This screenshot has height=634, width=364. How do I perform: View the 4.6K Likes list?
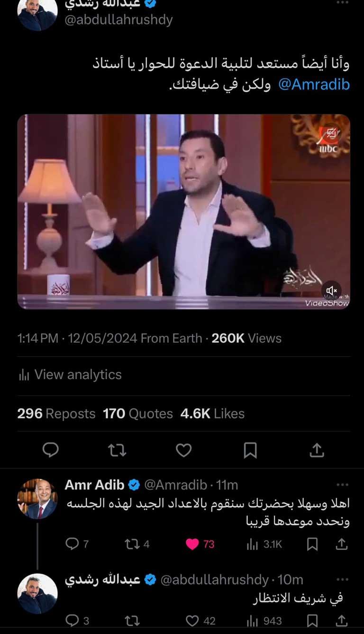pyautogui.click(x=212, y=414)
